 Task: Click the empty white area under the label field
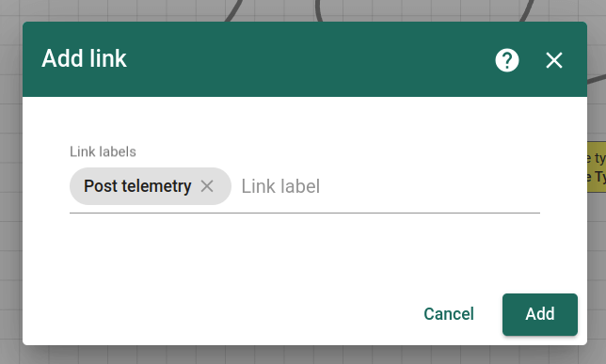pos(305,251)
